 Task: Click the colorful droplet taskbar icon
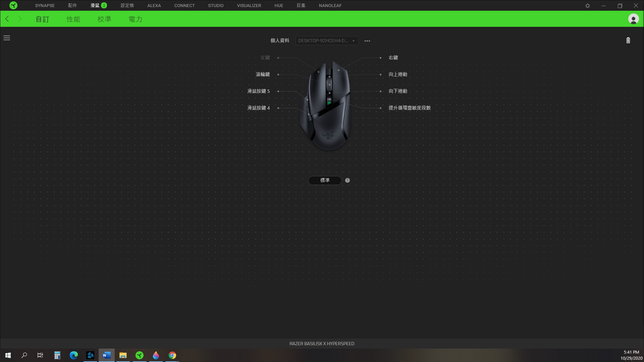(x=156, y=355)
